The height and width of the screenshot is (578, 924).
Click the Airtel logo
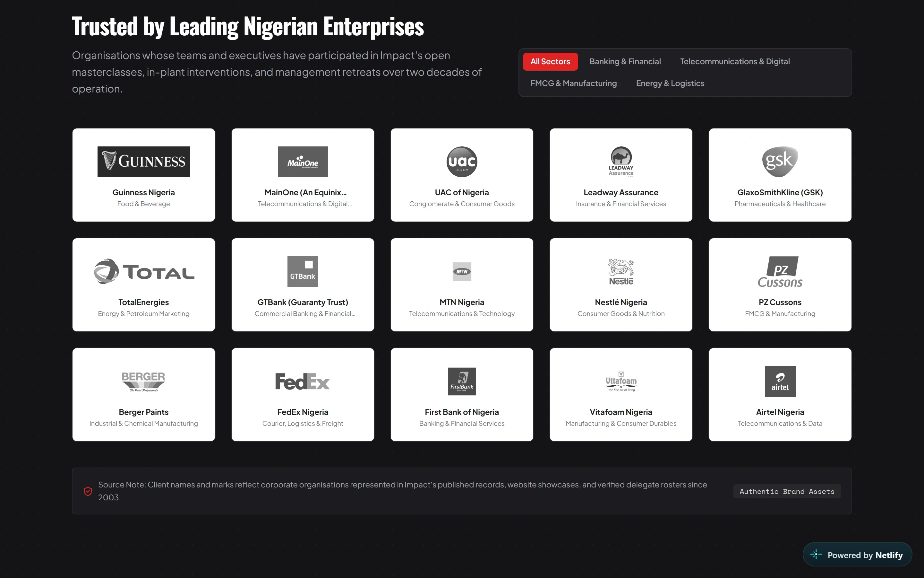(780, 381)
